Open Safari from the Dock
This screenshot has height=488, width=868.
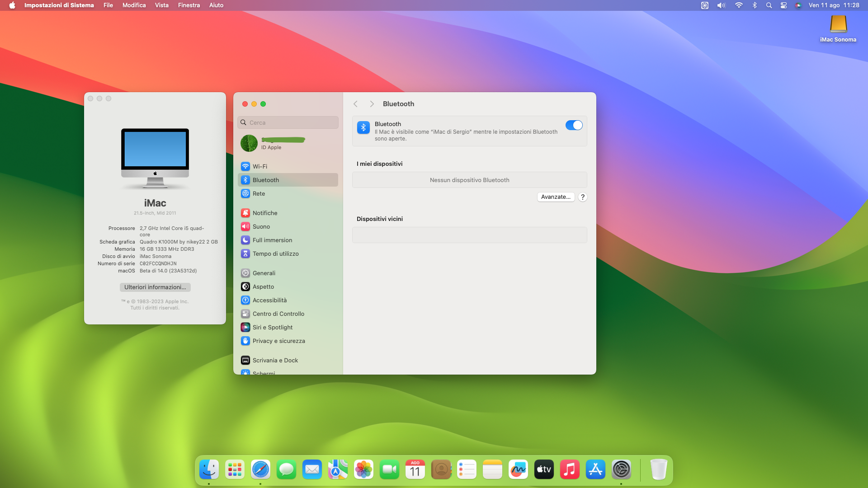coord(260,470)
